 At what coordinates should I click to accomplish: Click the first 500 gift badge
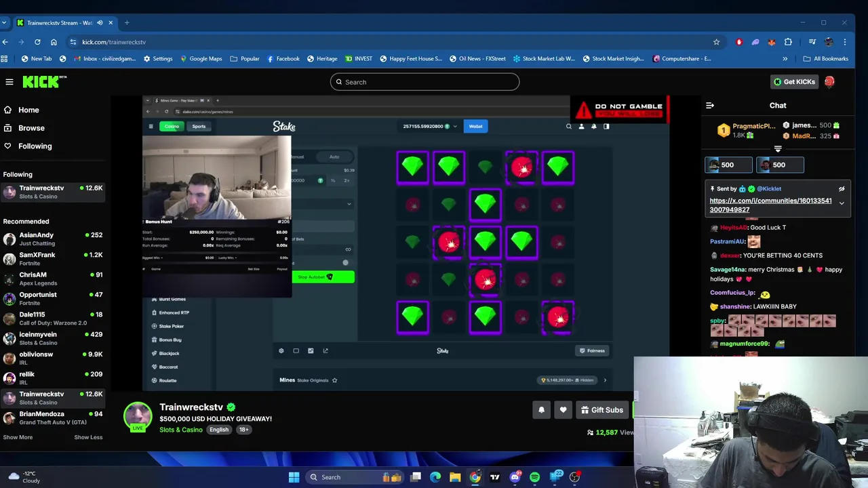728,165
